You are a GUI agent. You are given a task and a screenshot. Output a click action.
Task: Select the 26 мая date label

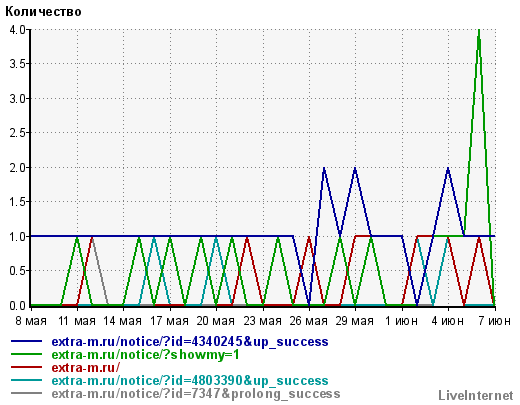(x=309, y=321)
